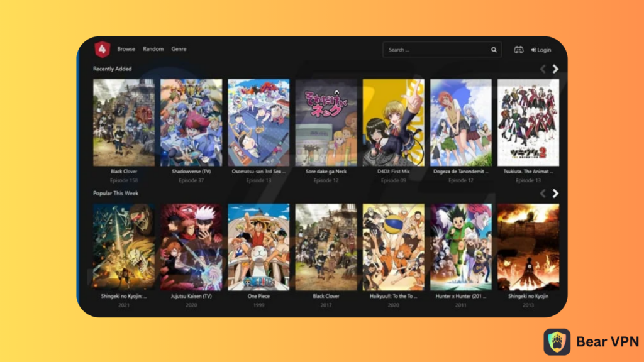Viewport: 644px width, 362px height.
Task: Click '1999' under One Piece
Action: click(258, 305)
